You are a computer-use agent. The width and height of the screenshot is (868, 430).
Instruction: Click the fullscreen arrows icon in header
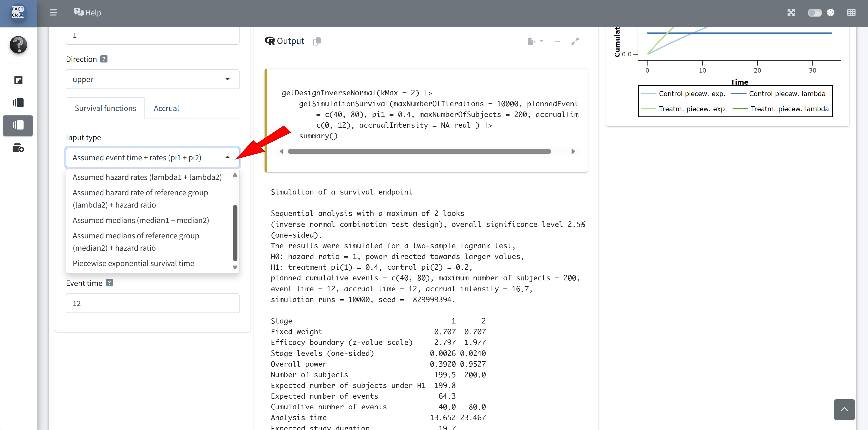(791, 13)
